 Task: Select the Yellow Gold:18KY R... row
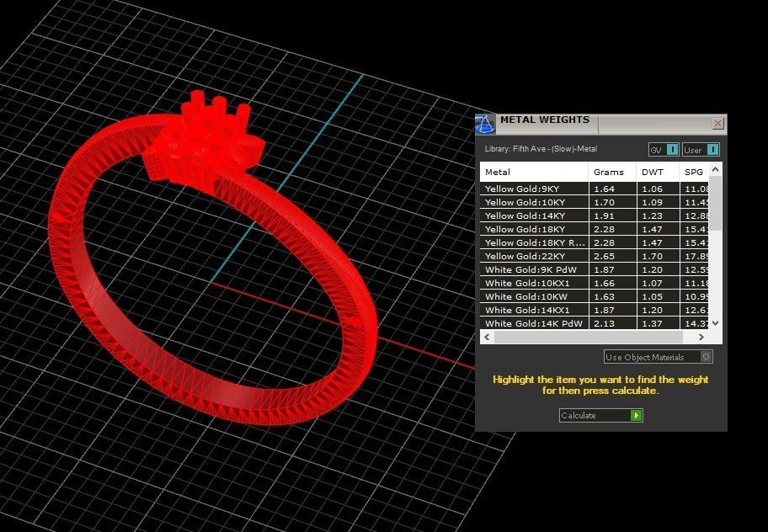pyautogui.click(x=595, y=242)
